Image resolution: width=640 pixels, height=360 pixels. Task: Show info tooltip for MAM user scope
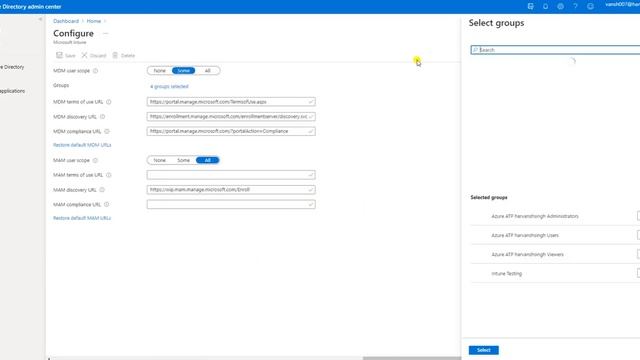click(x=95, y=160)
